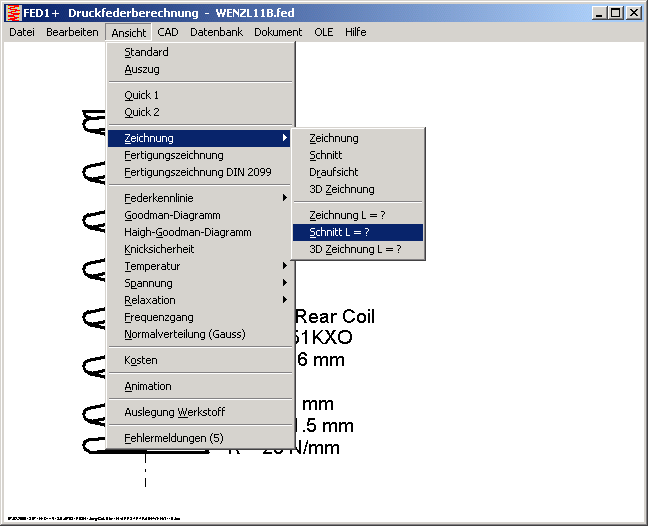Choose the Auszug menu entry
Image resolution: width=648 pixels, height=526 pixels.
coord(141,69)
